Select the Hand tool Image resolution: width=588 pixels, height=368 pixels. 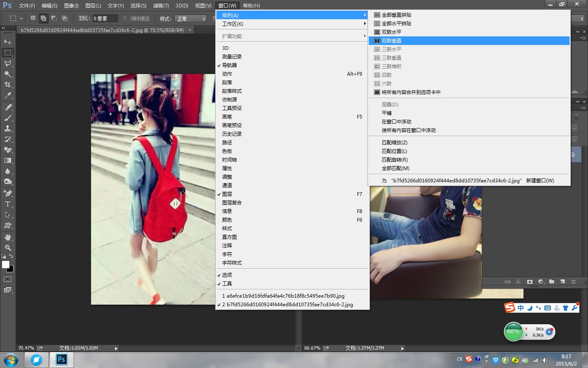[x=8, y=237]
